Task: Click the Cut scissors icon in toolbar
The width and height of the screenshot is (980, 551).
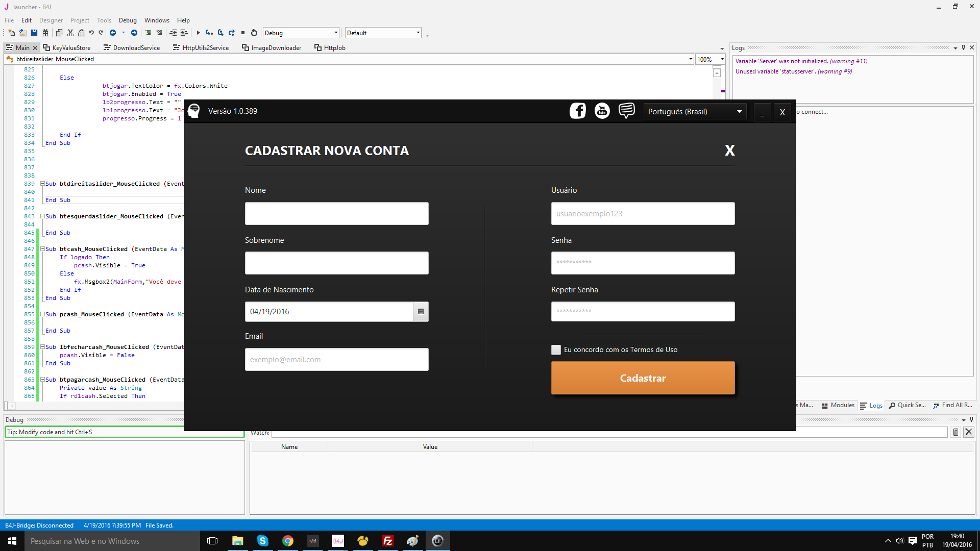Action: click(70, 33)
